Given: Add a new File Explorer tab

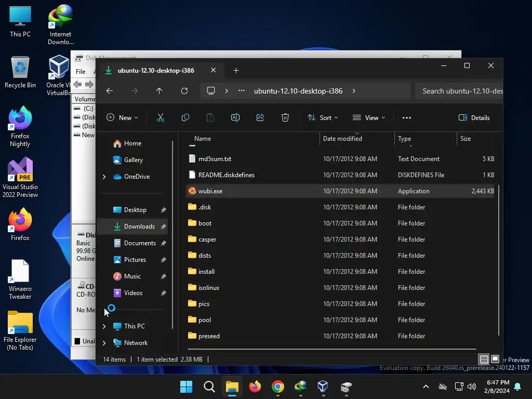Looking at the screenshot, I should [x=236, y=71].
